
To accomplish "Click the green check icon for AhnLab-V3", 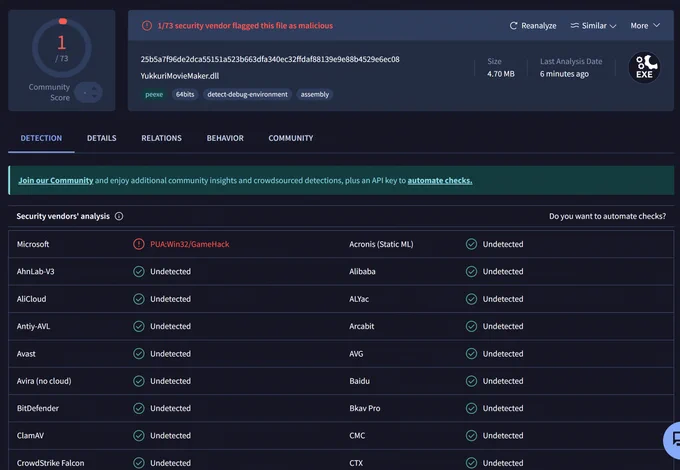I will tap(139, 271).
